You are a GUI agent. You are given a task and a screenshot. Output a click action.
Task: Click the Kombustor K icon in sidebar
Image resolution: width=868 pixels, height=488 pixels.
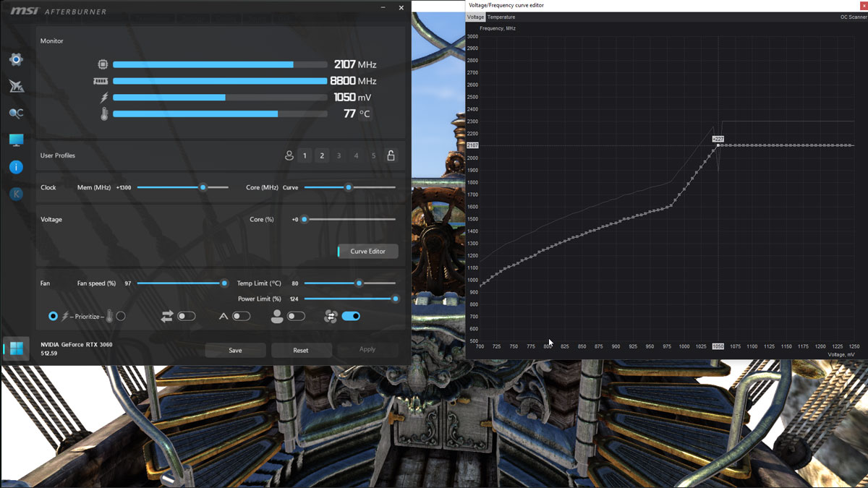click(16, 194)
